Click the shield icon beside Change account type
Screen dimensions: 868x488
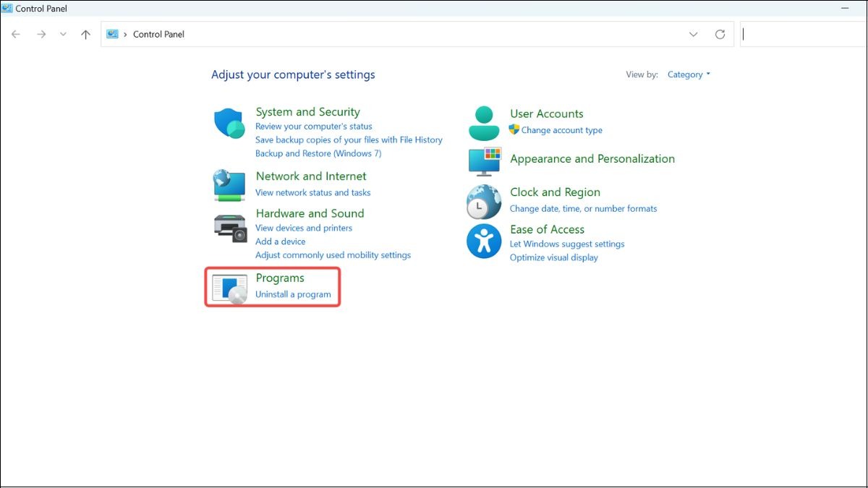tap(514, 130)
